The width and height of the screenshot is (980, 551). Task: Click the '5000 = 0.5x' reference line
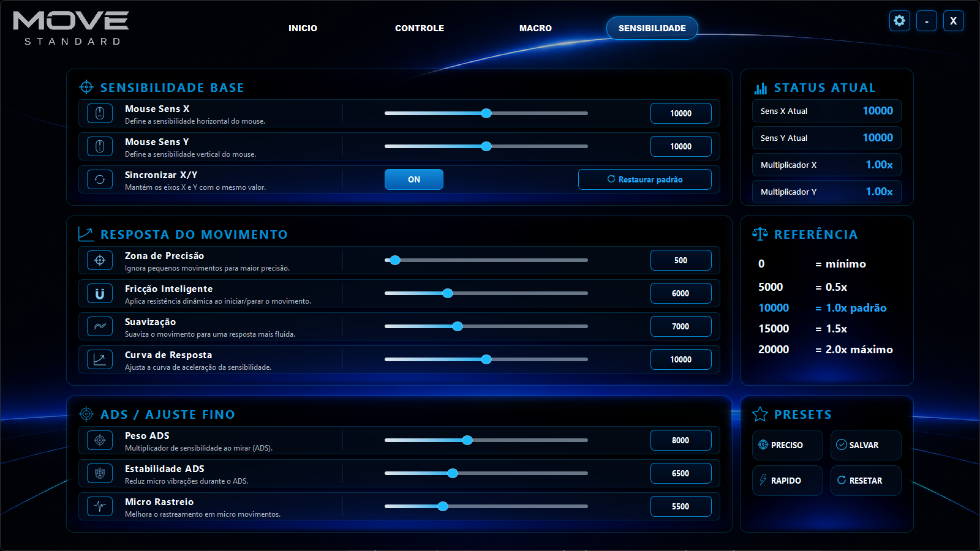[x=803, y=287]
